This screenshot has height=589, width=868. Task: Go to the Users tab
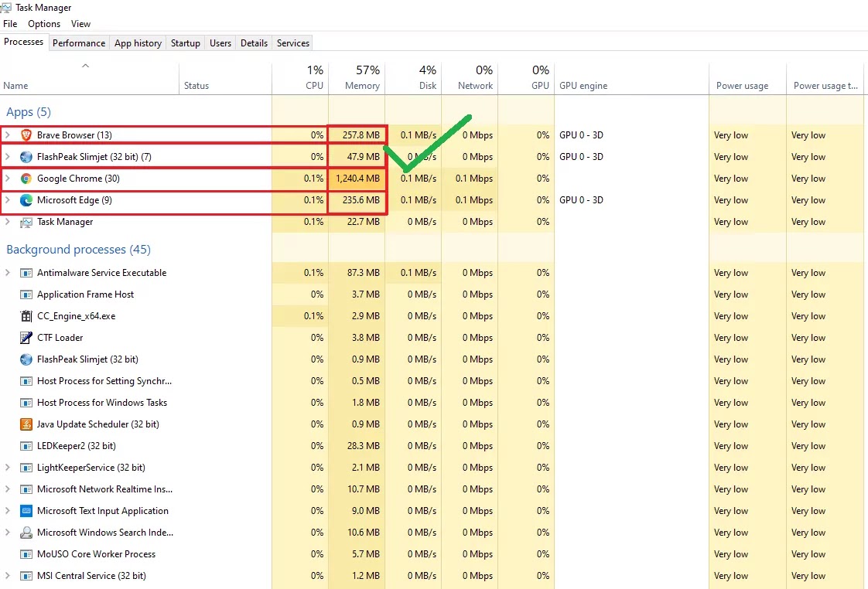point(220,43)
